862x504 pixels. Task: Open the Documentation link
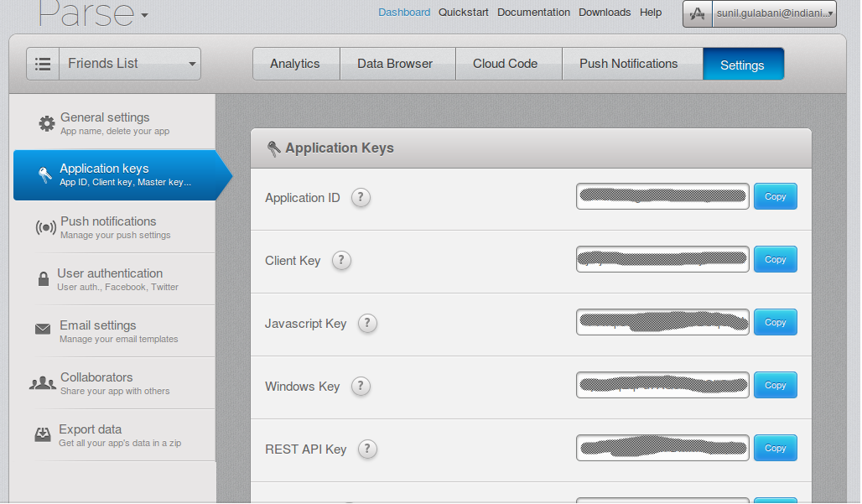(x=533, y=12)
